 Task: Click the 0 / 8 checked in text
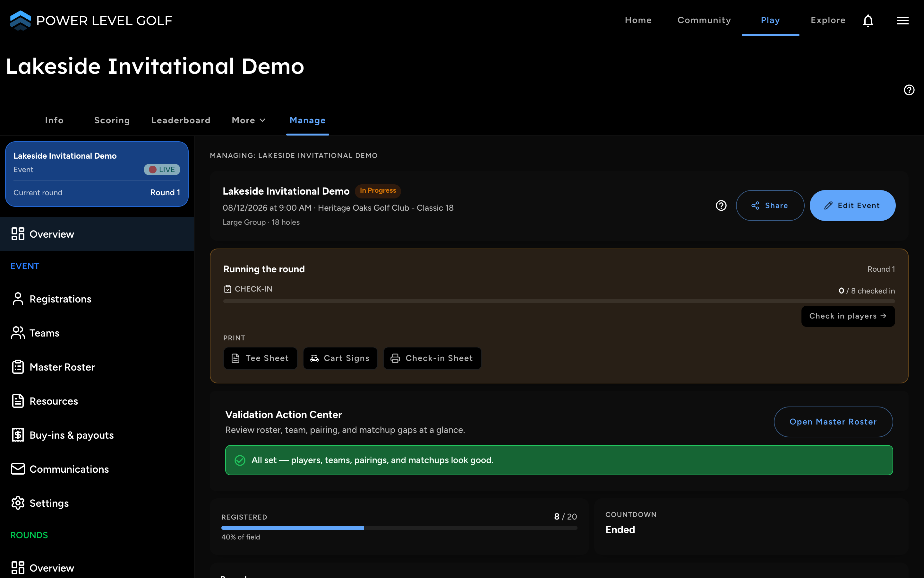(867, 291)
